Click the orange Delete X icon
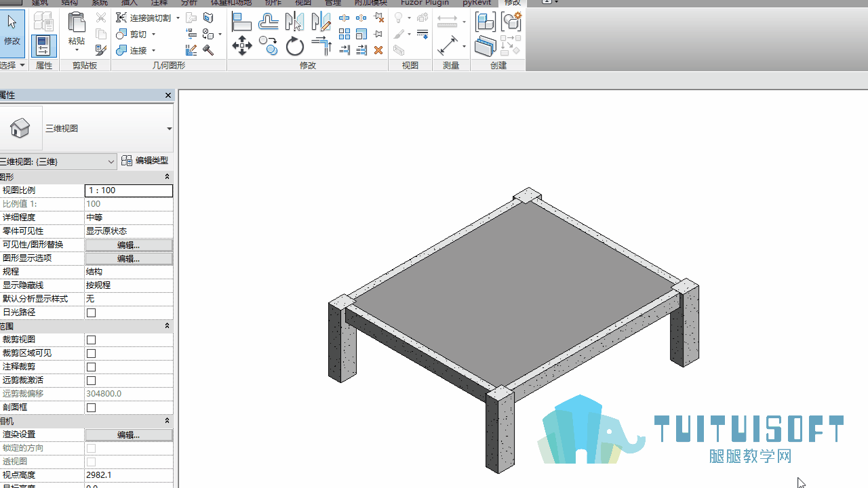 point(378,50)
